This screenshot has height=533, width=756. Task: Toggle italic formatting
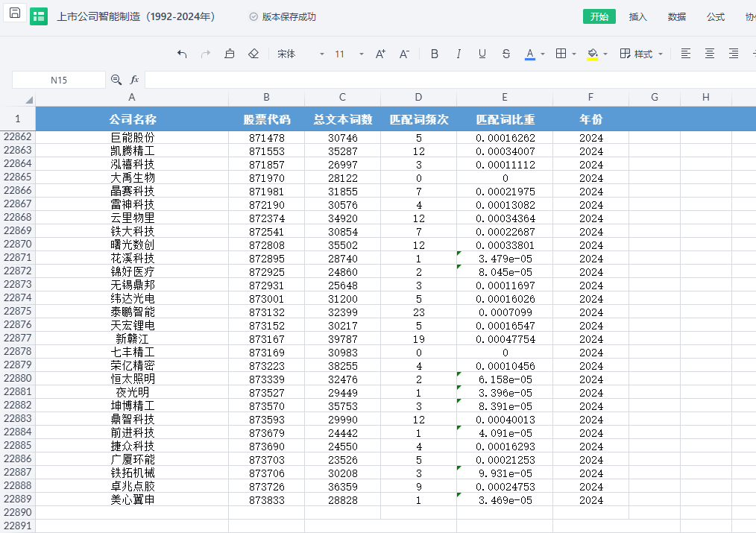(459, 54)
